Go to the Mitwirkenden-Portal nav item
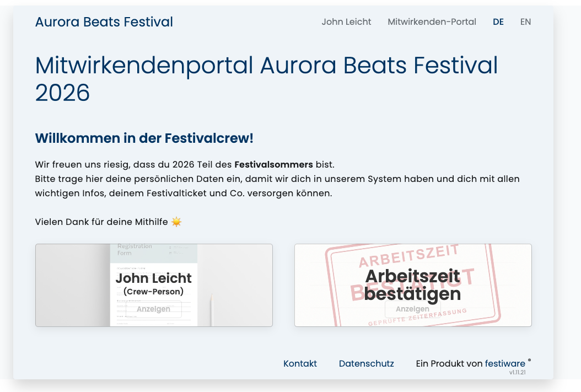 pyautogui.click(x=432, y=22)
